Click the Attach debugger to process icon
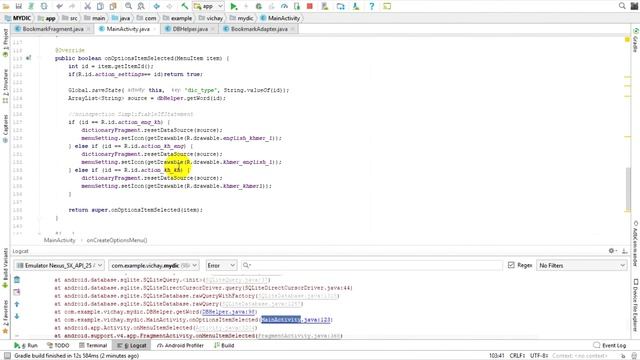The height and width of the screenshot is (360, 640). pos(297,6)
